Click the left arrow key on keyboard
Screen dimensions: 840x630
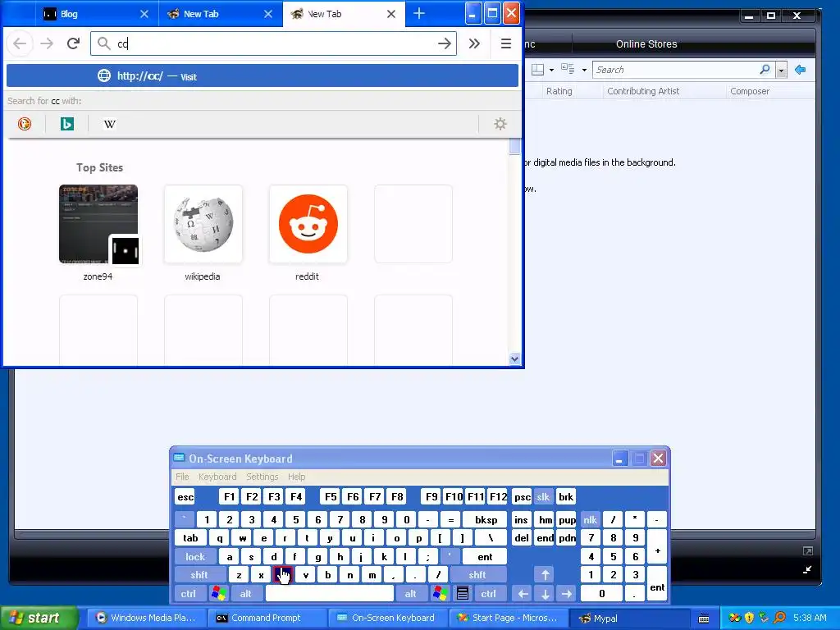(x=523, y=594)
